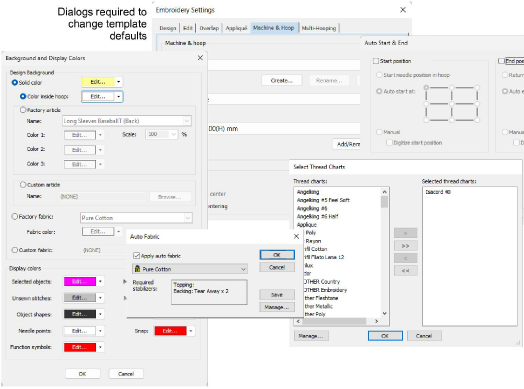Click red Snaps Edit swatch

click(x=170, y=331)
